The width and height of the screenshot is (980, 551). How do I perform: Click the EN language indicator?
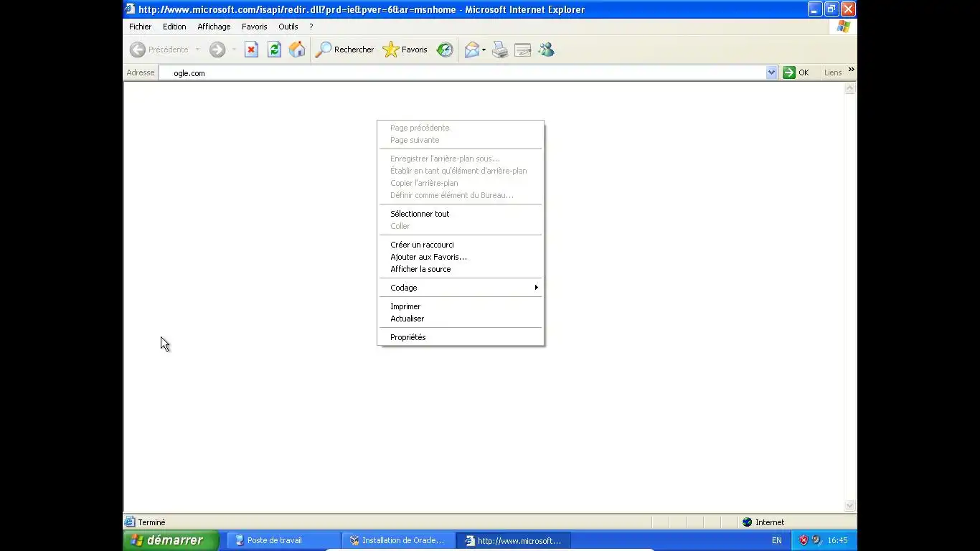(777, 541)
